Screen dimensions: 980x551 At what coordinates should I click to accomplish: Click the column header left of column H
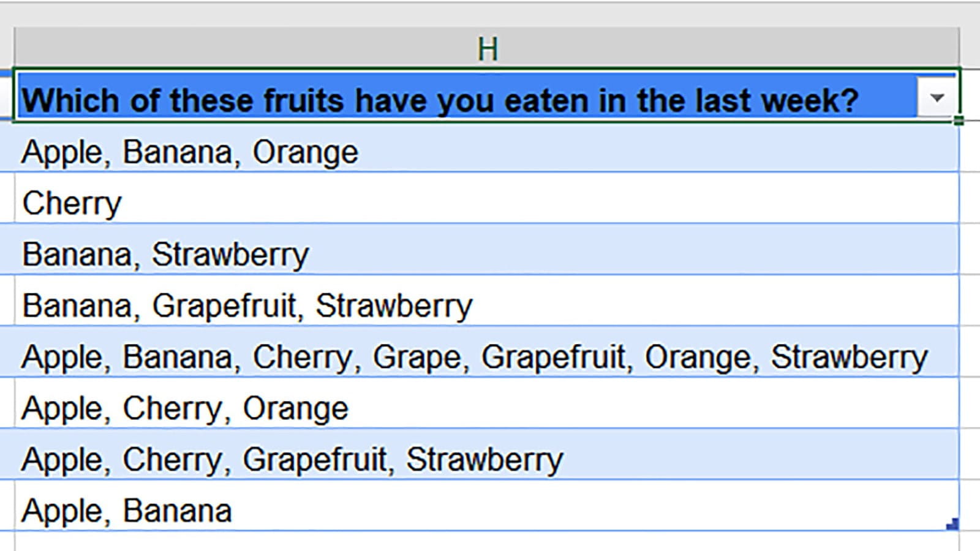click(6, 48)
